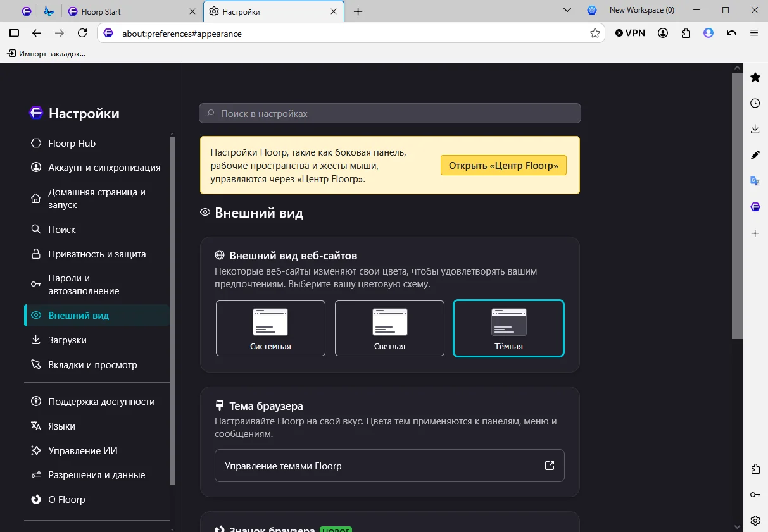Click the Импорт закладок bookmarks bar item

click(46, 54)
